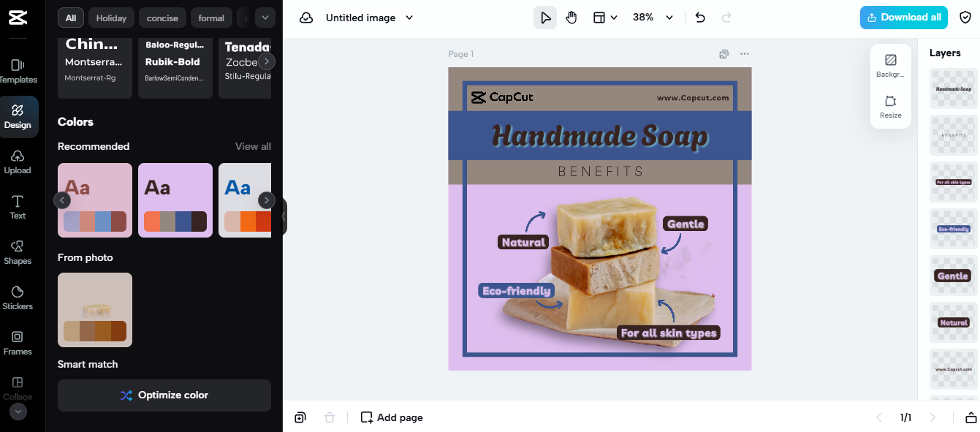The height and width of the screenshot is (432, 980).
Task: Apply the From photo color palette
Action: click(x=95, y=310)
